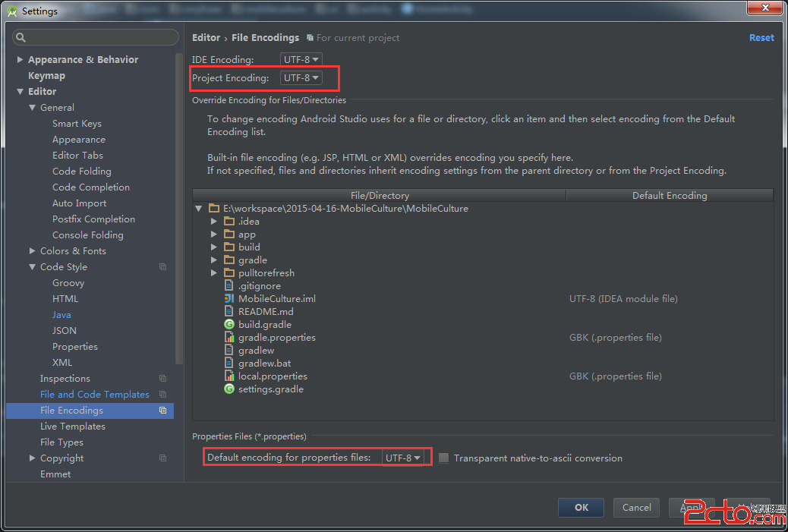788x532 pixels.
Task: Expand the app directory arrow
Action: pos(213,234)
